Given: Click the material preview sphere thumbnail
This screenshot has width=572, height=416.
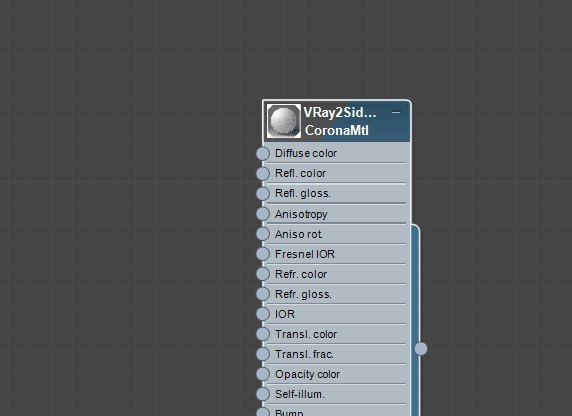Looking at the screenshot, I should pyautogui.click(x=284, y=121).
